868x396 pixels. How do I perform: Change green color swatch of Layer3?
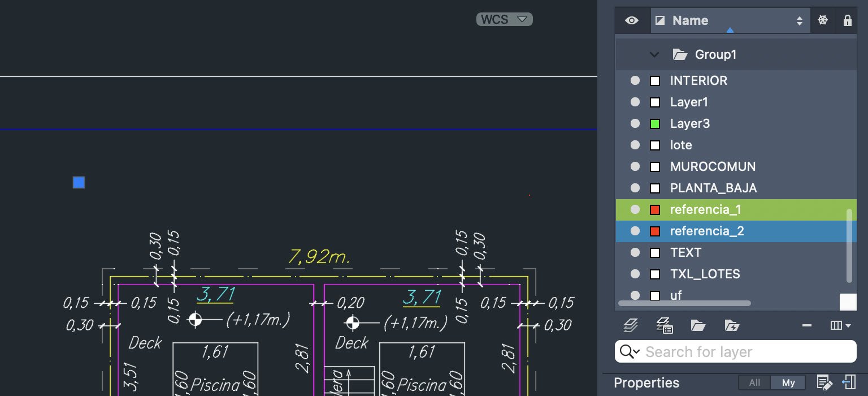pyautogui.click(x=655, y=124)
